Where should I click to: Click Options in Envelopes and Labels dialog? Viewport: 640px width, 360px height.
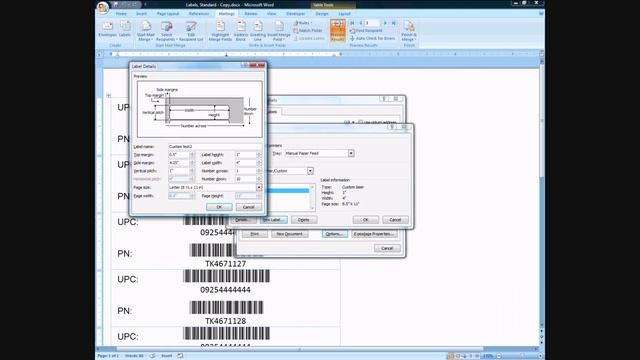(x=334, y=234)
